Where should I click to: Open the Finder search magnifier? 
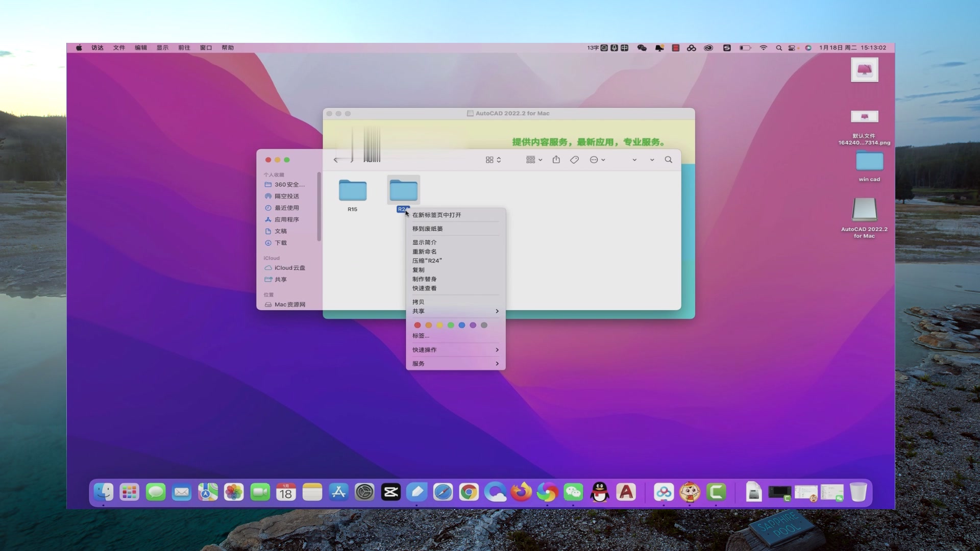tap(668, 160)
